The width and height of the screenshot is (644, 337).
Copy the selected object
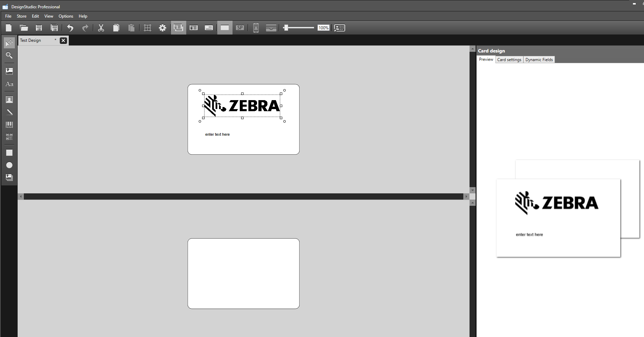(116, 28)
